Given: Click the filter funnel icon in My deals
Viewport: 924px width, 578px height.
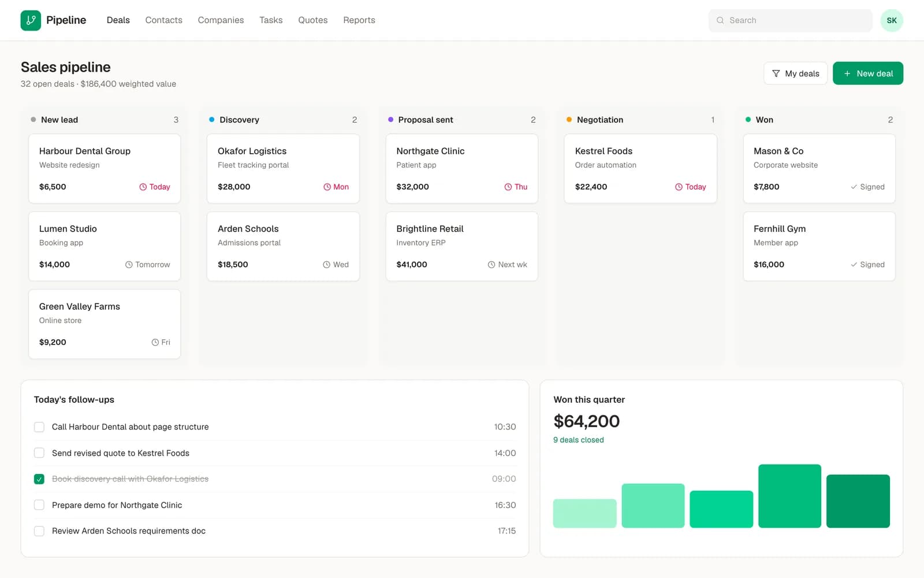Looking at the screenshot, I should pyautogui.click(x=776, y=73).
